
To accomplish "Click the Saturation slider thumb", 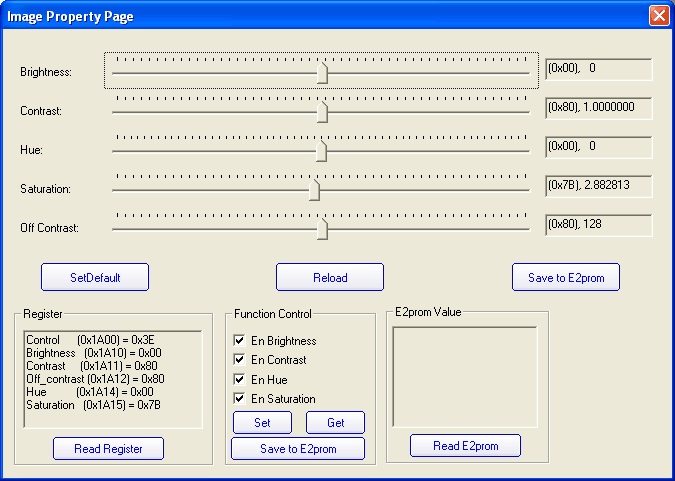I will tap(314, 189).
